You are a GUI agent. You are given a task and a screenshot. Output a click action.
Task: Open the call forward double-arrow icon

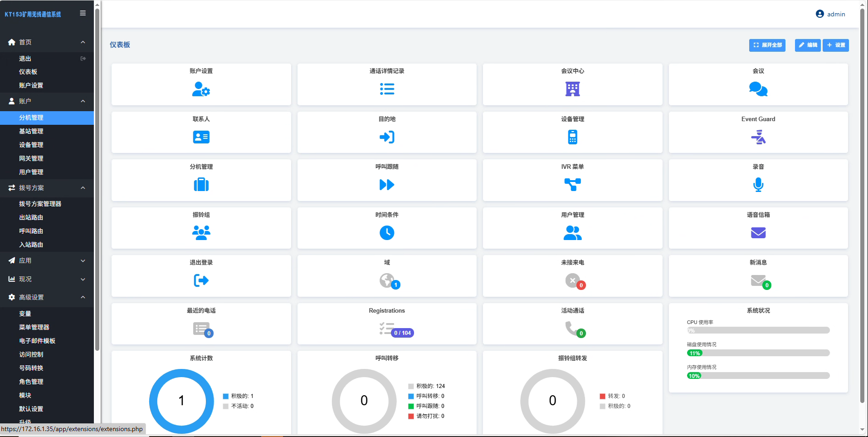(387, 185)
